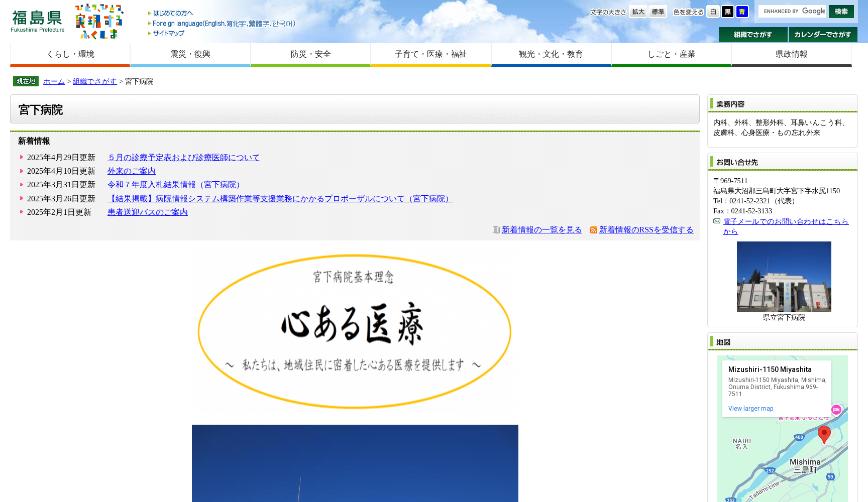Screen dimensions: 868x502
Task: Click the 福島県 prefecture logo
Action: click(x=35, y=19)
